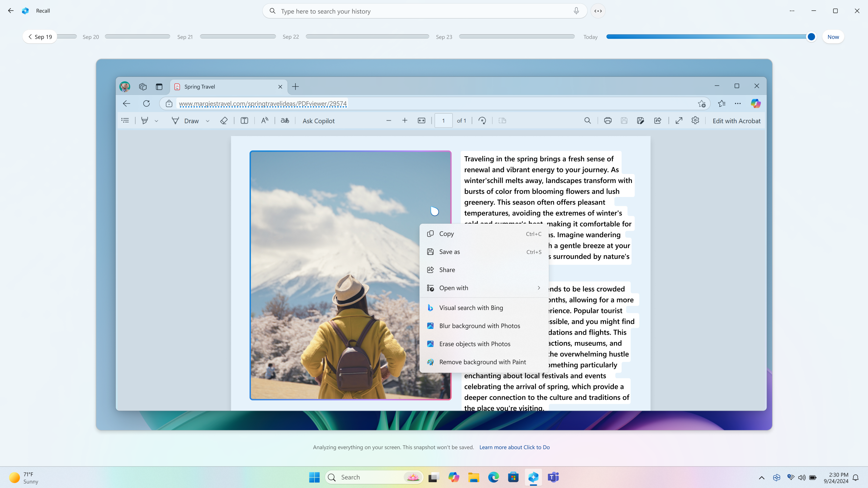Click the Download PDF icon
868x488 pixels.
[x=624, y=120]
